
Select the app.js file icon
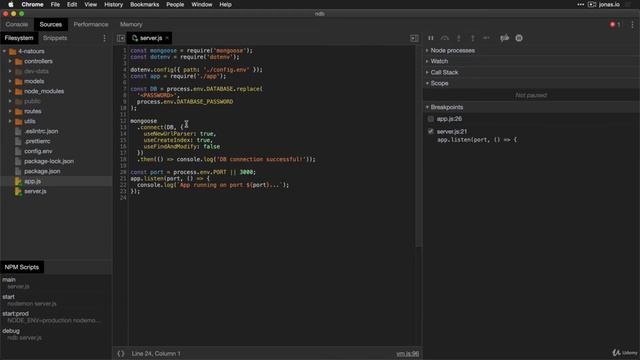[18, 181]
